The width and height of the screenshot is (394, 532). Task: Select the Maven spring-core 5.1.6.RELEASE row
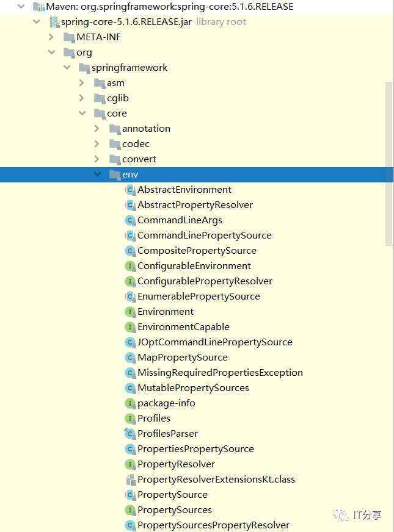(197, 7)
